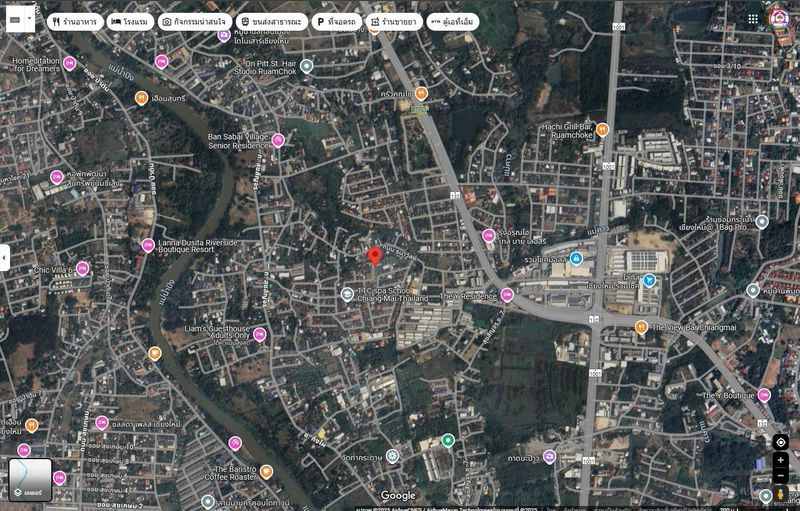The width and height of the screenshot is (800, 511).
Task: Click The Baristro Coffee Roaster marker
Action: click(x=266, y=472)
